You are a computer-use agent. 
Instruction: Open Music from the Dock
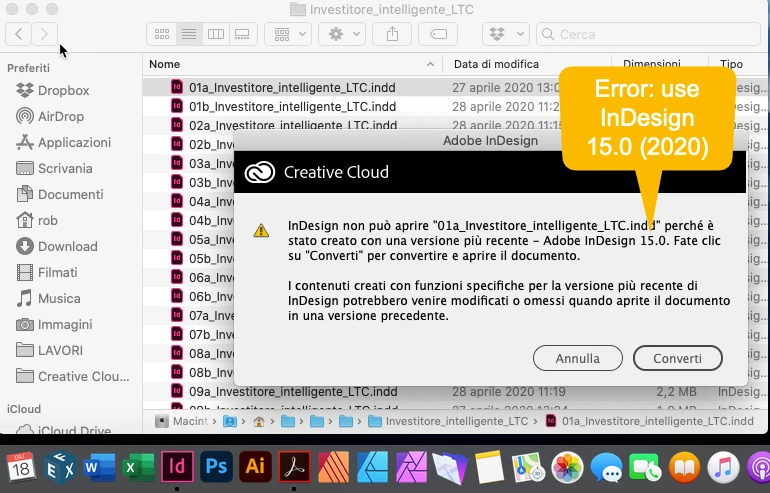(723, 466)
